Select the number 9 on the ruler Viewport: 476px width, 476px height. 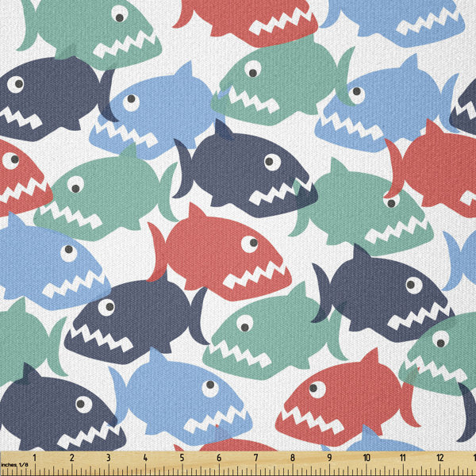(x=329, y=458)
